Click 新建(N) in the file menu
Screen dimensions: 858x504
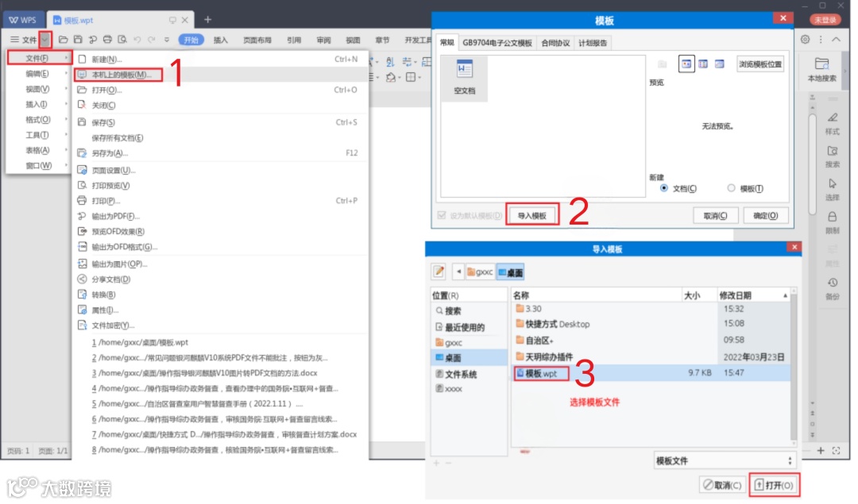coord(221,59)
